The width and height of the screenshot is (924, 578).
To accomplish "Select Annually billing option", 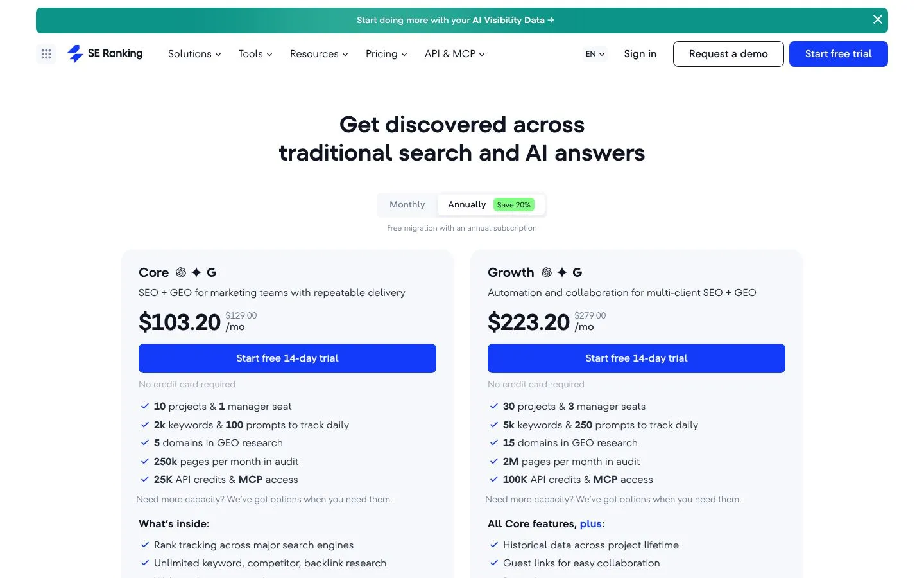I will click(x=466, y=205).
